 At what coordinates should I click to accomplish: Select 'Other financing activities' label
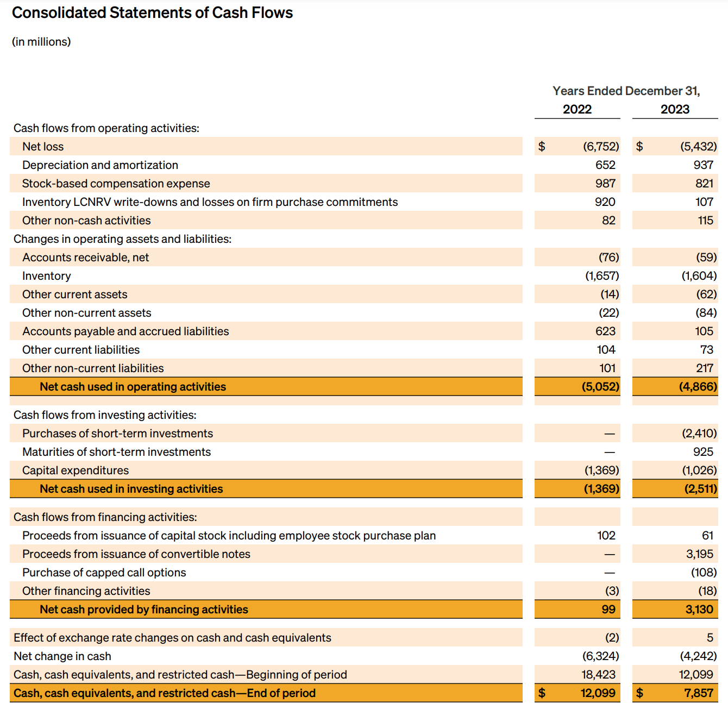coord(86,591)
